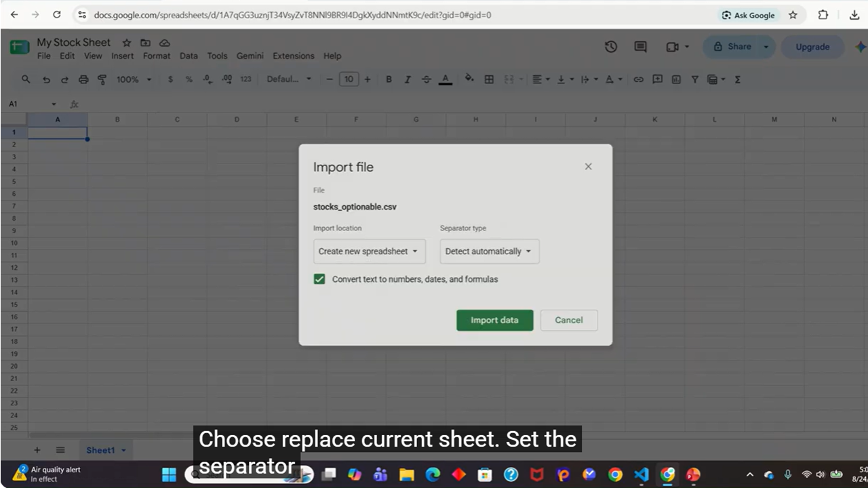Click the font size input field
Screen dimensions: 868x488
click(349, 79)
